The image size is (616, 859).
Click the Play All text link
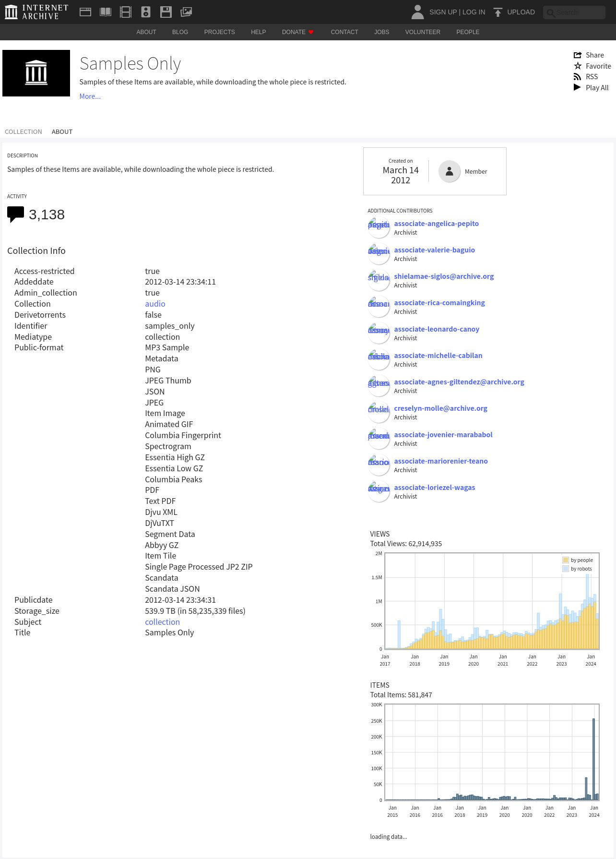[597, 88]
